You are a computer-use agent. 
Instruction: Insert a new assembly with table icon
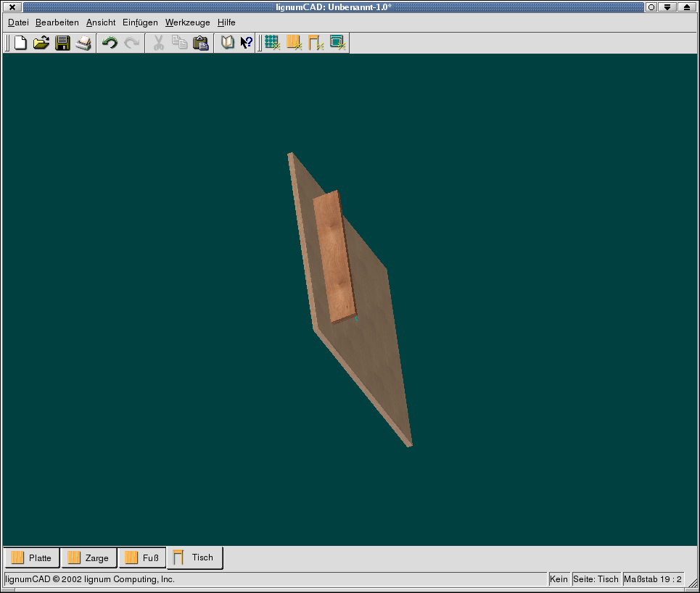pos(316,43)
